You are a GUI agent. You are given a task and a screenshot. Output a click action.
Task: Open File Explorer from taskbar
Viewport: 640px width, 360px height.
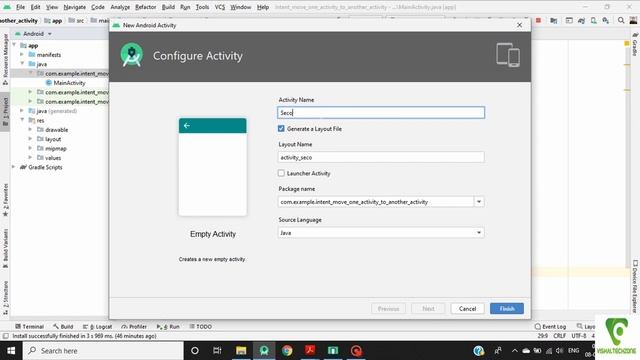241,351
